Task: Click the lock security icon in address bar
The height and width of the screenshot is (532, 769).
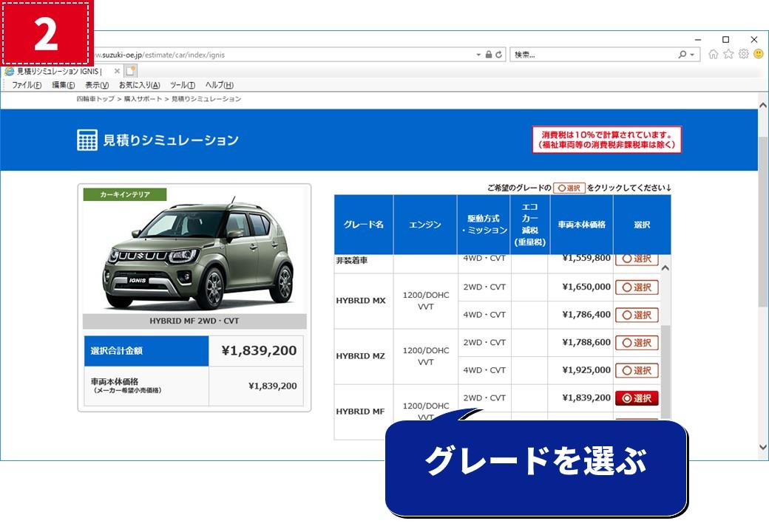Action: [489, 55]
